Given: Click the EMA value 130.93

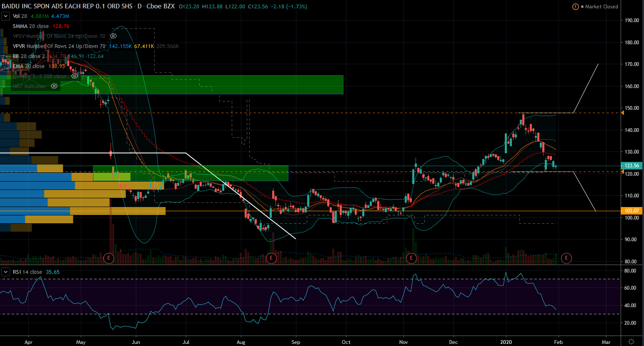Looking at the screenshot, I should click(x=57, y=66).
